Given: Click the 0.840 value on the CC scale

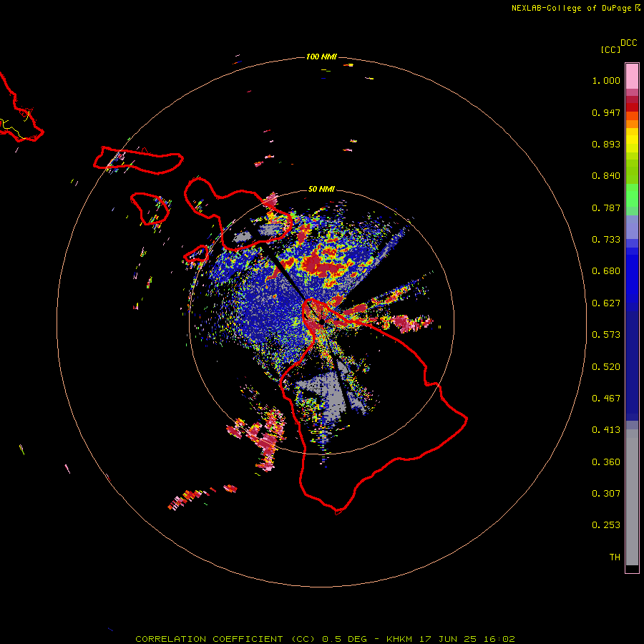Looking at the screenshot, I should (x=606, y=176).
